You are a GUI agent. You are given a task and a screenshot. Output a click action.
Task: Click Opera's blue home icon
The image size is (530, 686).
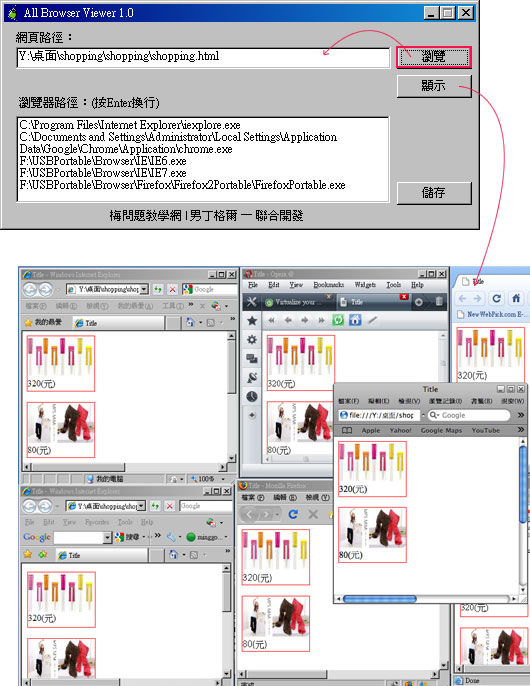pyautogui.click(x=355, y=320)
